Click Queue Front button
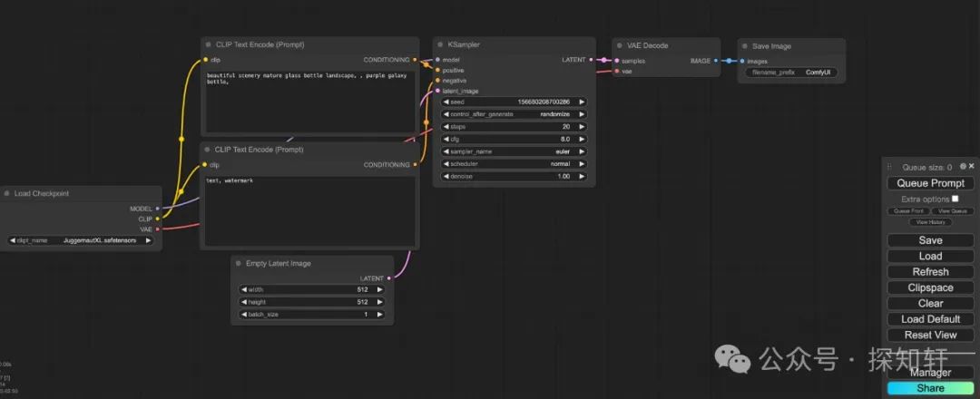This screenshot has width=980, height=399. (x=908, y=211)
